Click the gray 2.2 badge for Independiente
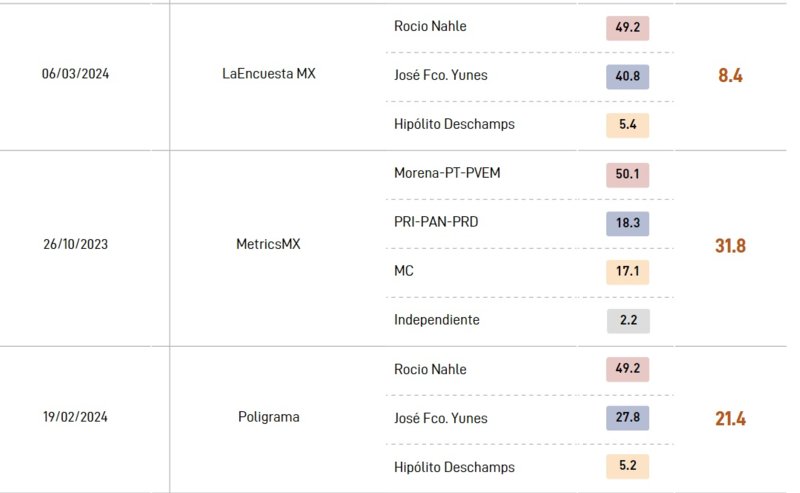800x493 pixels. 628,321
